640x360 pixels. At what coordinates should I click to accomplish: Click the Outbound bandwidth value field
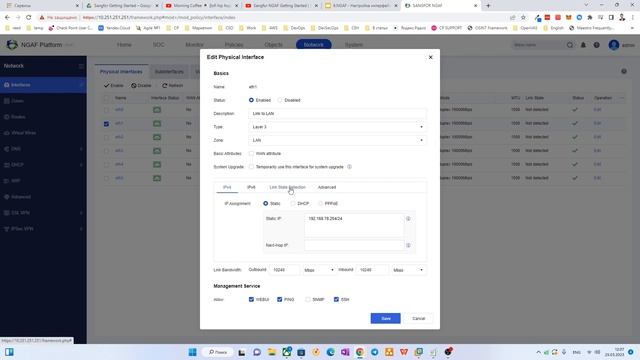(284, 270)
